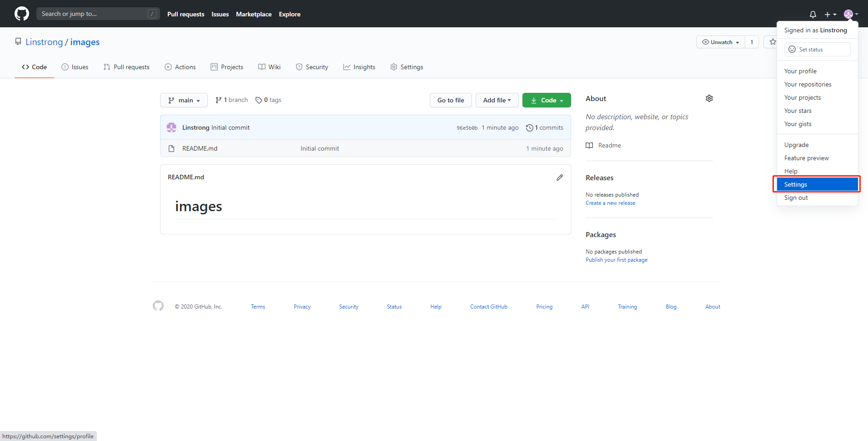The width and height of the screenshot is (868, 441).
Task: Select Your profile from user menu
Action: click(x=818, y=71)
